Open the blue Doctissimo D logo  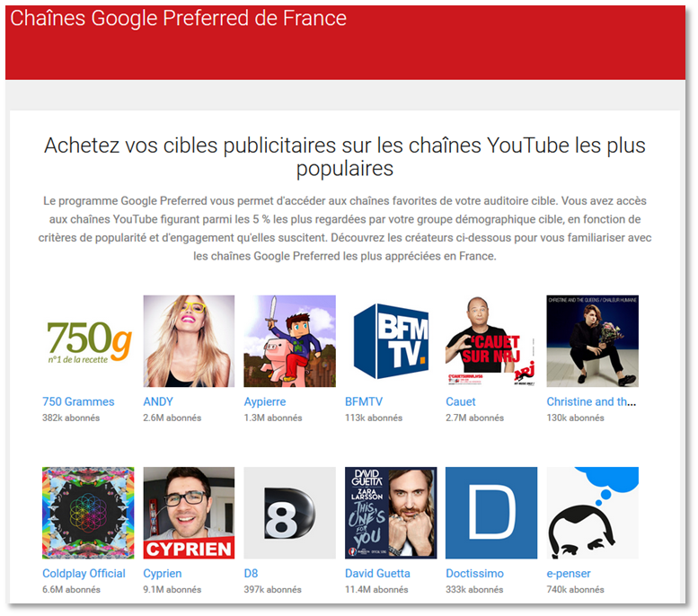(491, 513)
